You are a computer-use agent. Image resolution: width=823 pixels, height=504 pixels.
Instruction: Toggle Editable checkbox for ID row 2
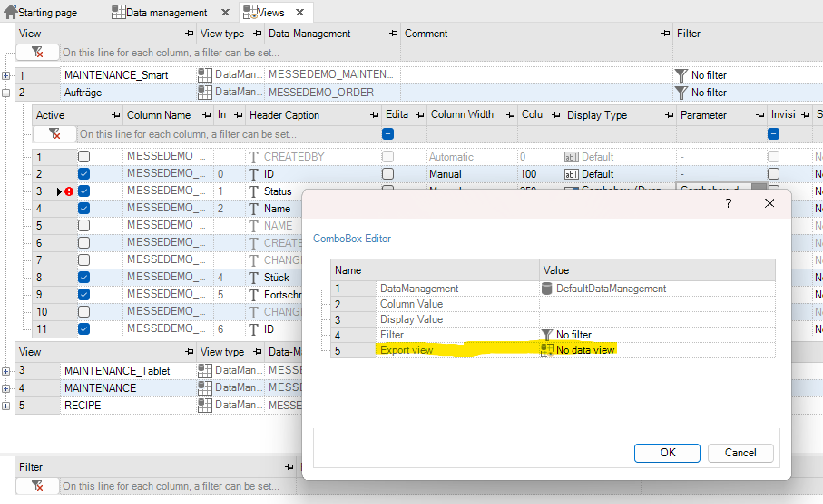tap(388, 174)
